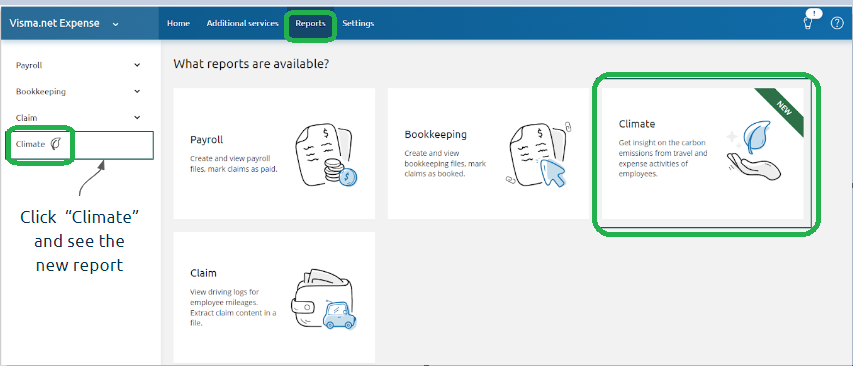The image size is (853, 366).
Task: Open the Climate report card title
Action: pos(636,124)
